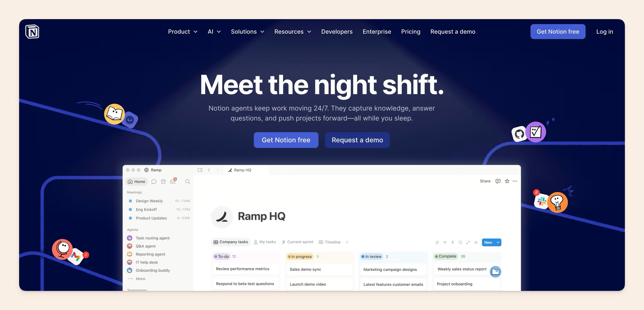
Task: Click the Slack logo icon
Action: click(542, 201)
